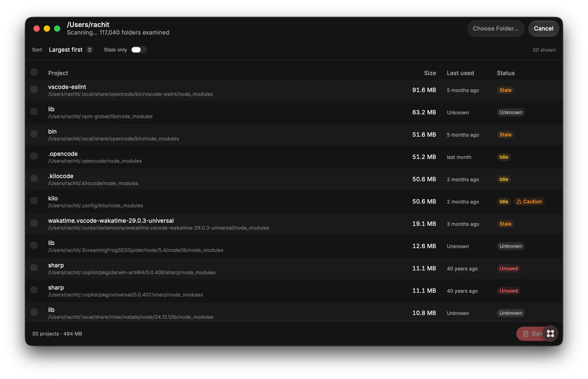The height and width of the screenshot is (379, 588).
Task: Click the Last used column header
Action: [x=460, y=73]
